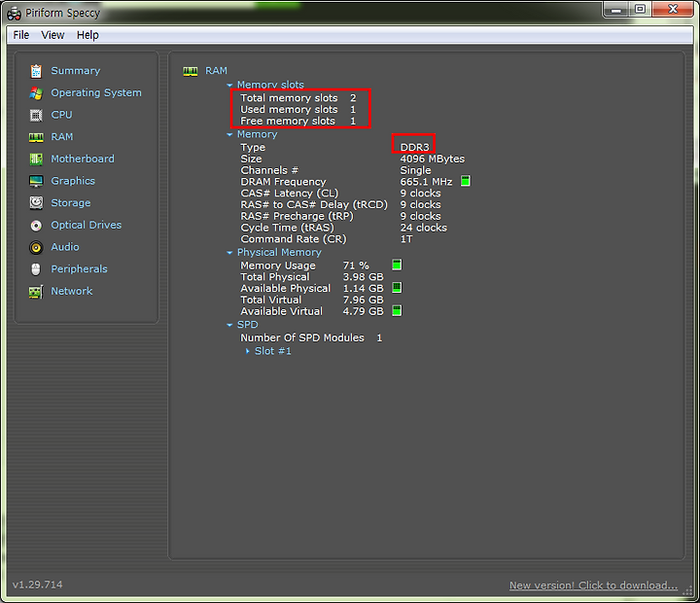Click the Command Rate (CR) label

pyautogui.click(x=294, y=239)
